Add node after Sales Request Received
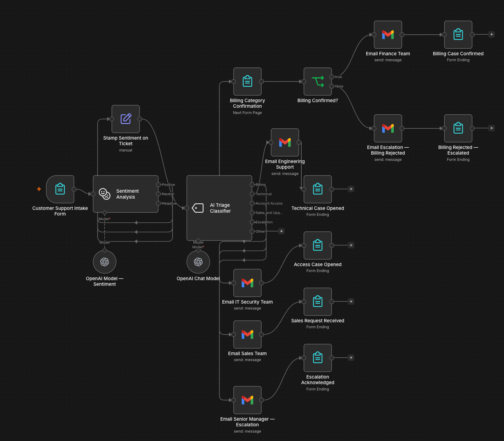 click(x=351, y=301)
